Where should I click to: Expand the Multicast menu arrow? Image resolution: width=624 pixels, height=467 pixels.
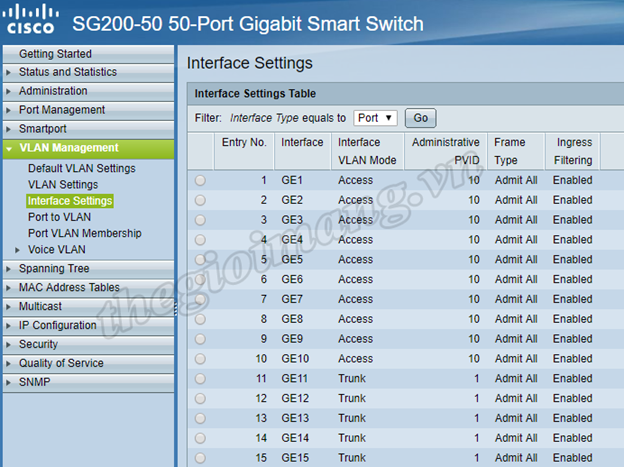(8, 307)
